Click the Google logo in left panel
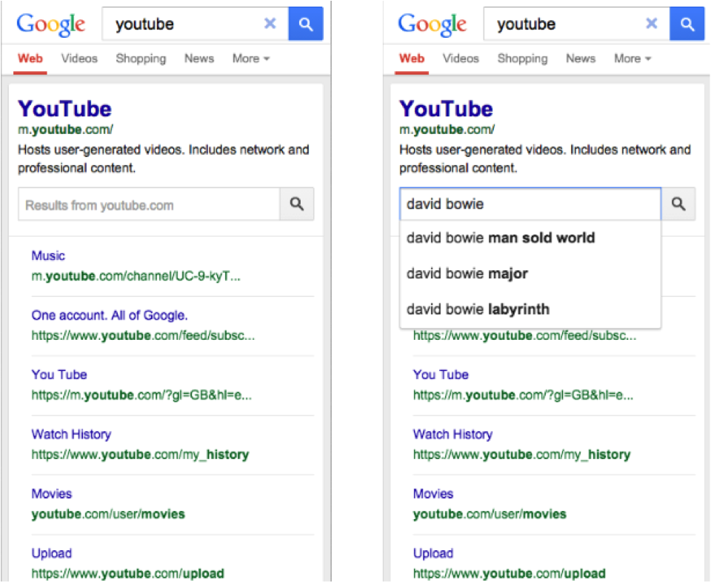Image resolution: width=711 pixels, height=588 pixels. 51,24
